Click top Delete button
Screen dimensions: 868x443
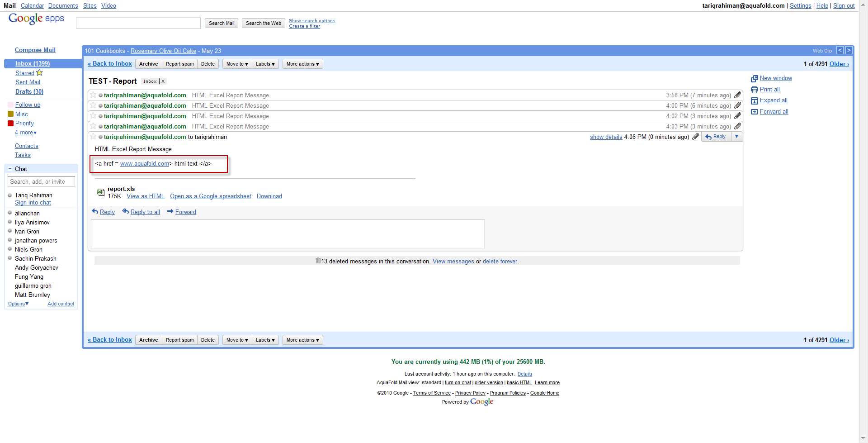[x=208, y=64]
